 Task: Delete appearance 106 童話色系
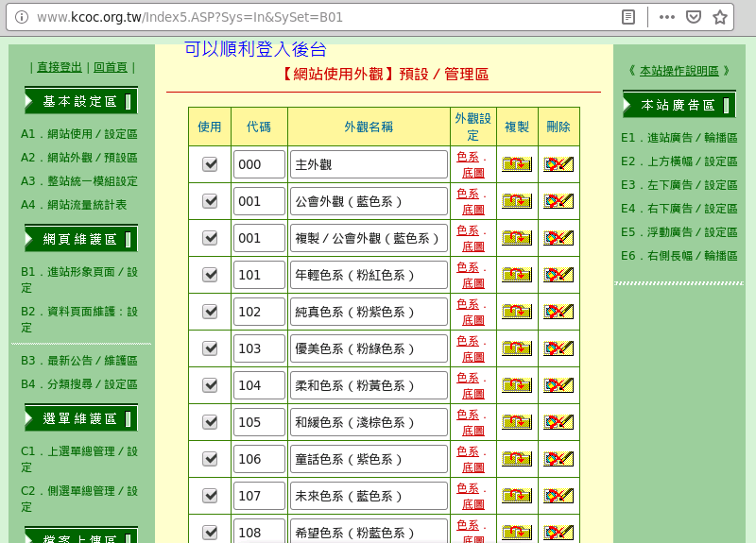coord(558,459)
